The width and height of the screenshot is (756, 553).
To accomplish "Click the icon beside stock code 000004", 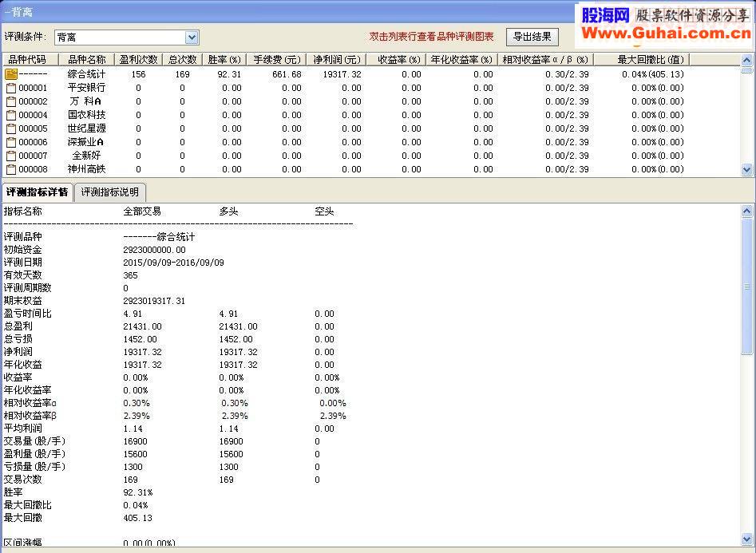I will tap(11, 115).
